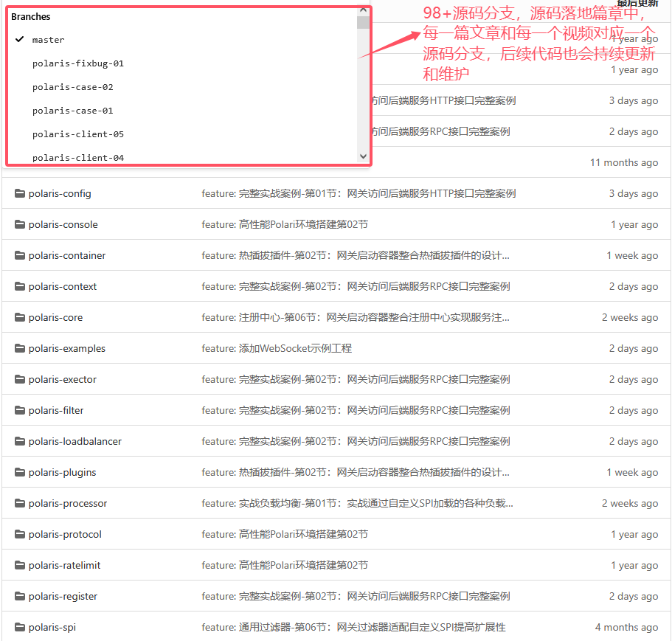Open the polaris-examples folder link
Image resolution: width=672 pixels, height=641 pixels.
[66, 348]
